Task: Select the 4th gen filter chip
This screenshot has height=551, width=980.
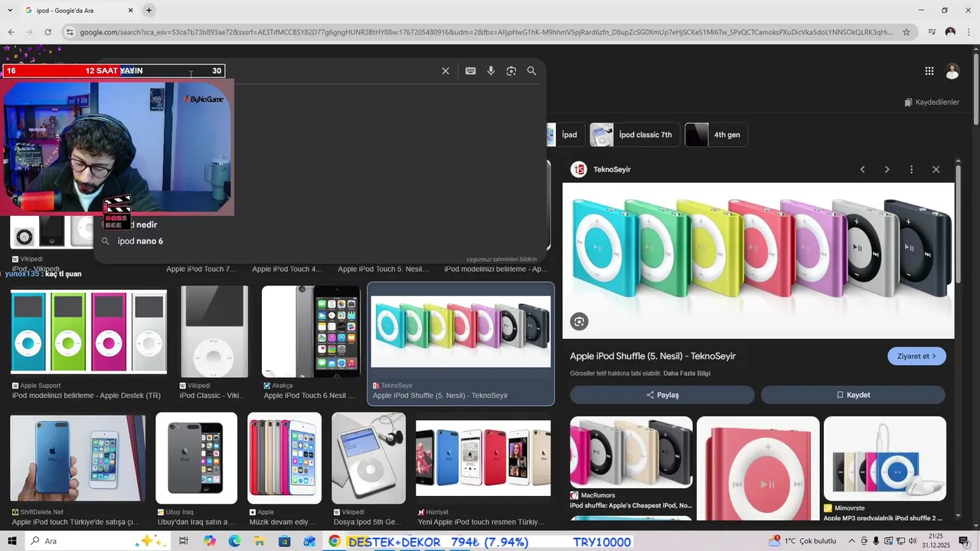Action: pos(717,135)
